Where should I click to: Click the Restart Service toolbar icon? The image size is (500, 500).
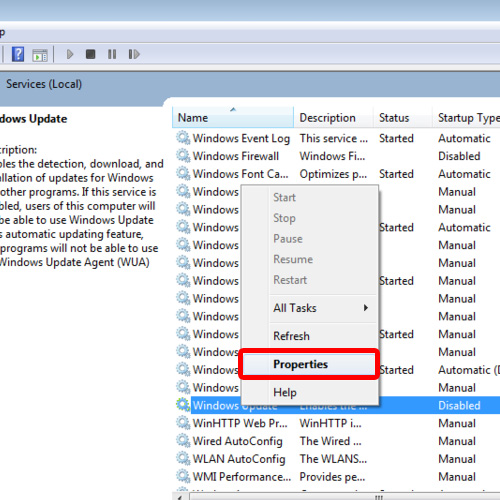(134, 54)
